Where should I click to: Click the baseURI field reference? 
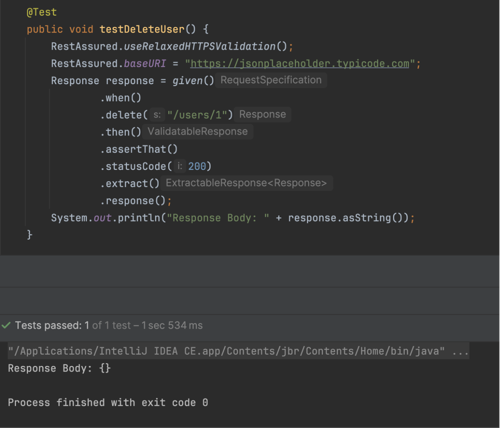[x=145, y=64]
